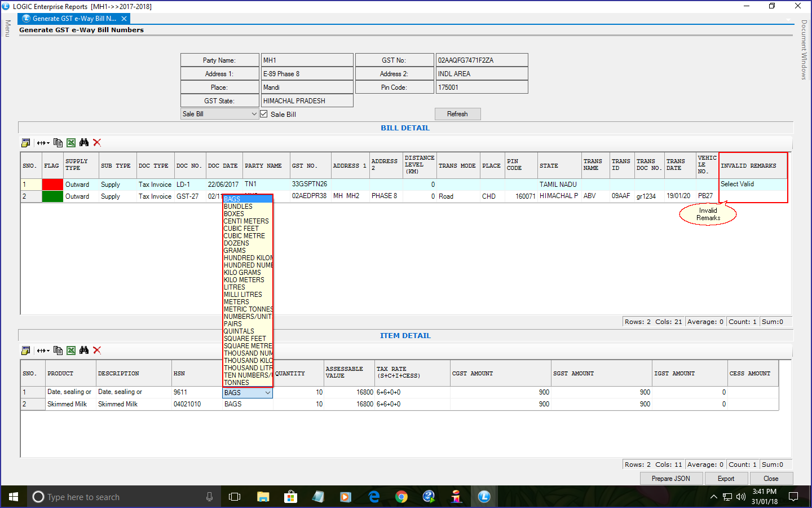Image resolution: width=812 pixels, height=508 pixels.
Task: Open Google Chrome from the taskbar
Action: [x=401, y=497]
